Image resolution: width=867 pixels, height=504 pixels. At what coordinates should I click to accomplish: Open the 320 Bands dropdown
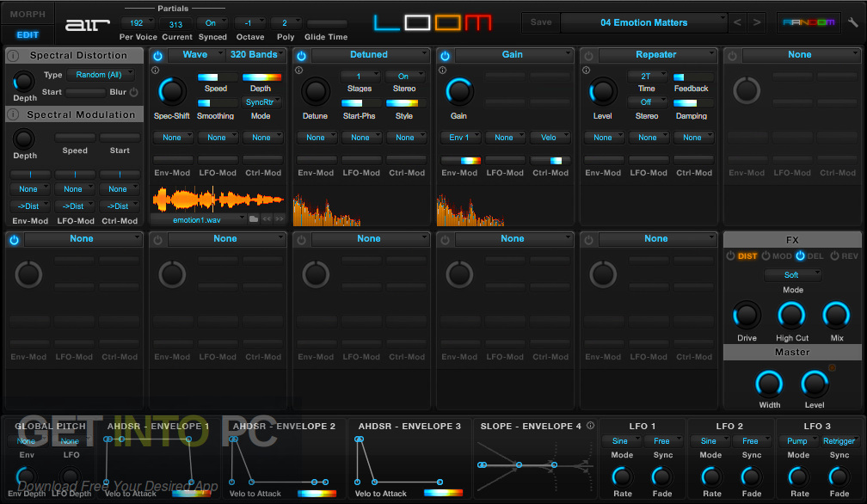click(256, 55)
